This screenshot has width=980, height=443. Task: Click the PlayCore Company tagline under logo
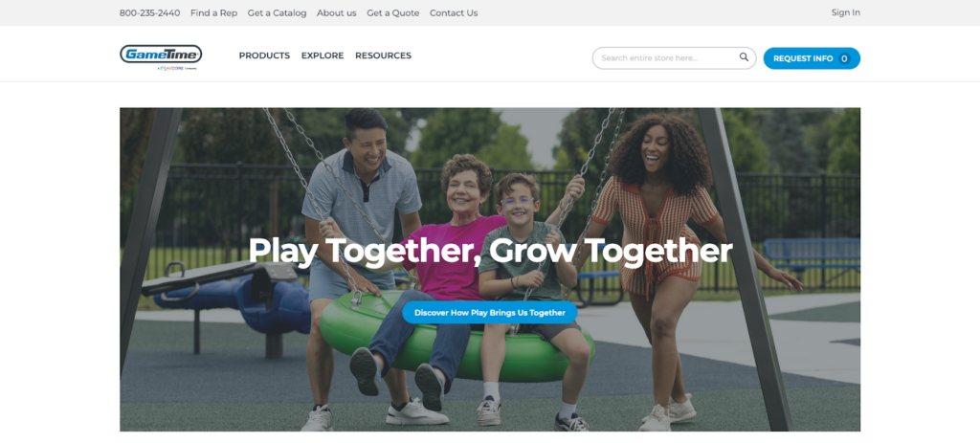177,68
